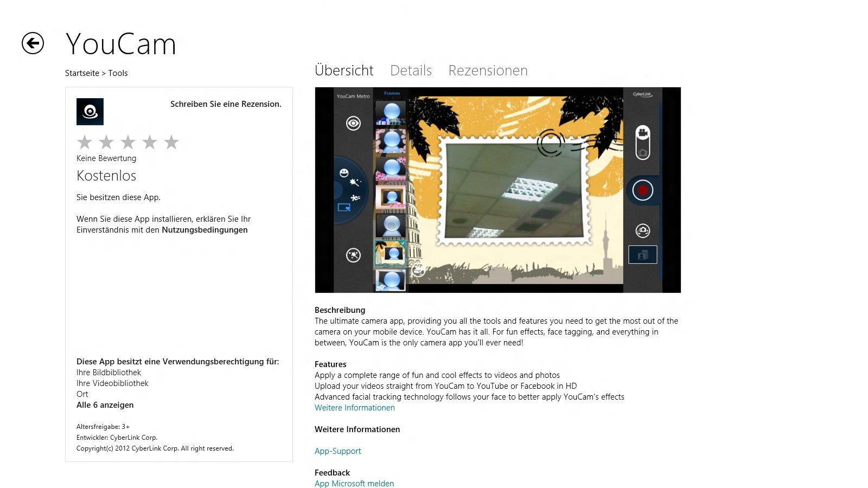Click App Microsoft melden link
The image size is (868, 488).
tap(354, 484)
